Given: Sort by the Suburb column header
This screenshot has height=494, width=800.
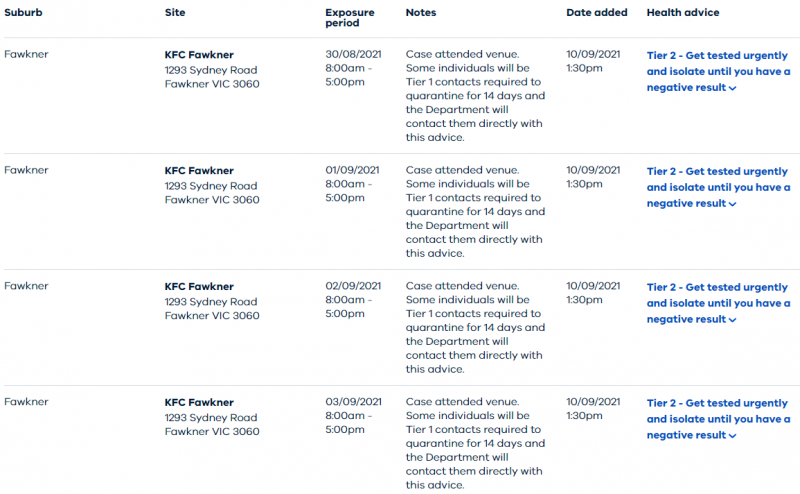Looking at the screenshot, I should [23, 13].
